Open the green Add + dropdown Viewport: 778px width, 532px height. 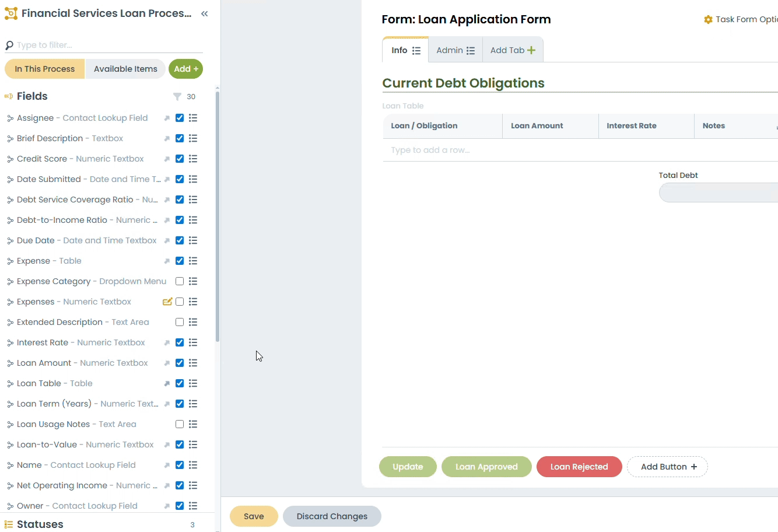[185, 69]
